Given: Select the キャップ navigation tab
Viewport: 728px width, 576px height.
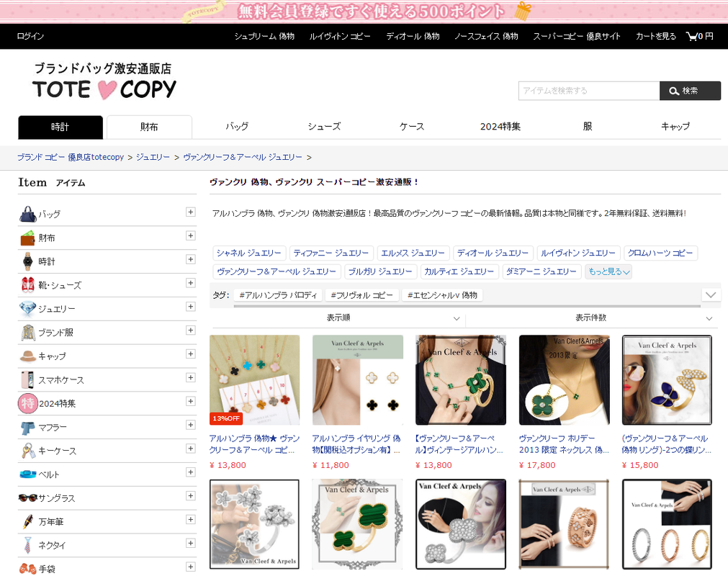Looking at the screenshot, I should click(675, 126).
